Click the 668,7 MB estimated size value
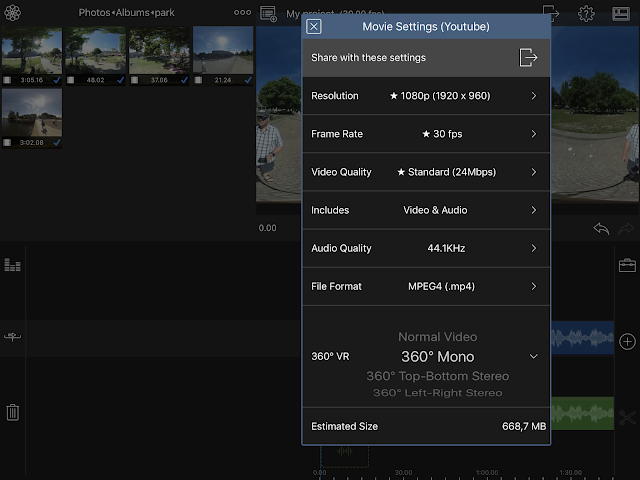 [x=524, y=427]
